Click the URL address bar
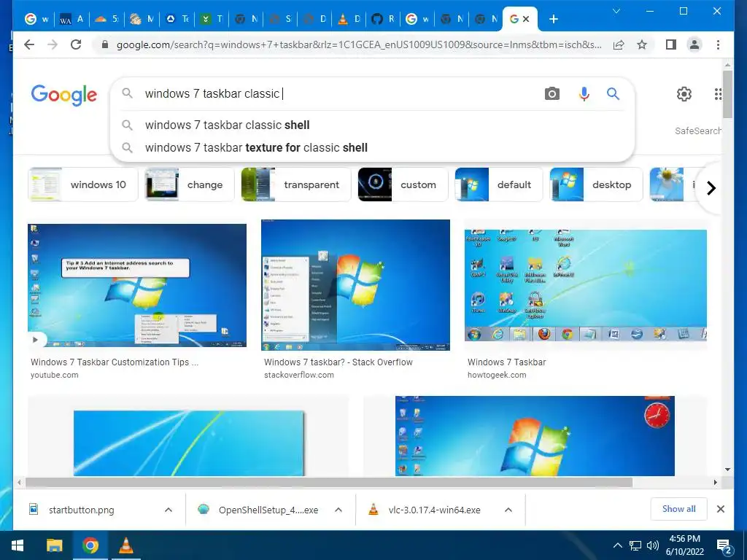This screenshot has height=560, width=747. 358,44
